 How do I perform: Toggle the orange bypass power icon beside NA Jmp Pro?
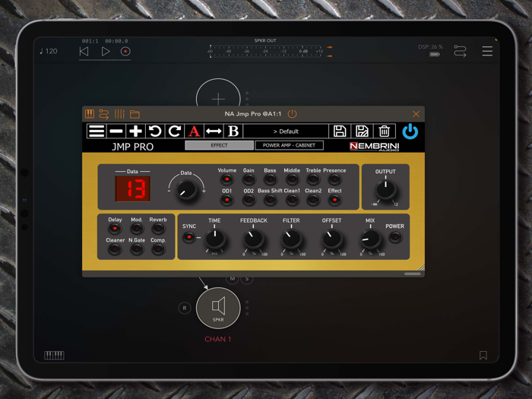pos(292,114)
